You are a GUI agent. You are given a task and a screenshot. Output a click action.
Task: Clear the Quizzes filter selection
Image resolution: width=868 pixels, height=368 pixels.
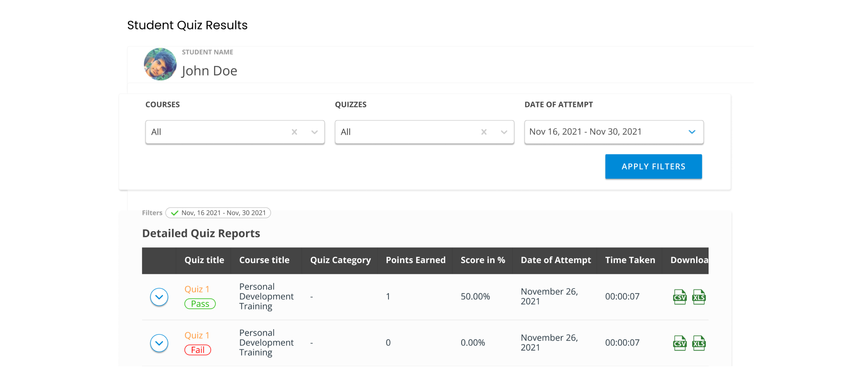[484, 132]
